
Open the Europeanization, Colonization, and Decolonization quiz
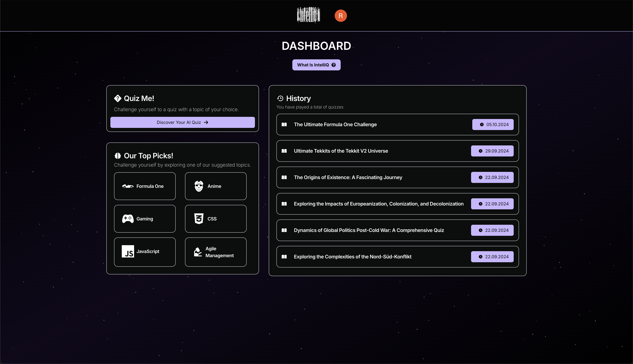pos(378,204)
